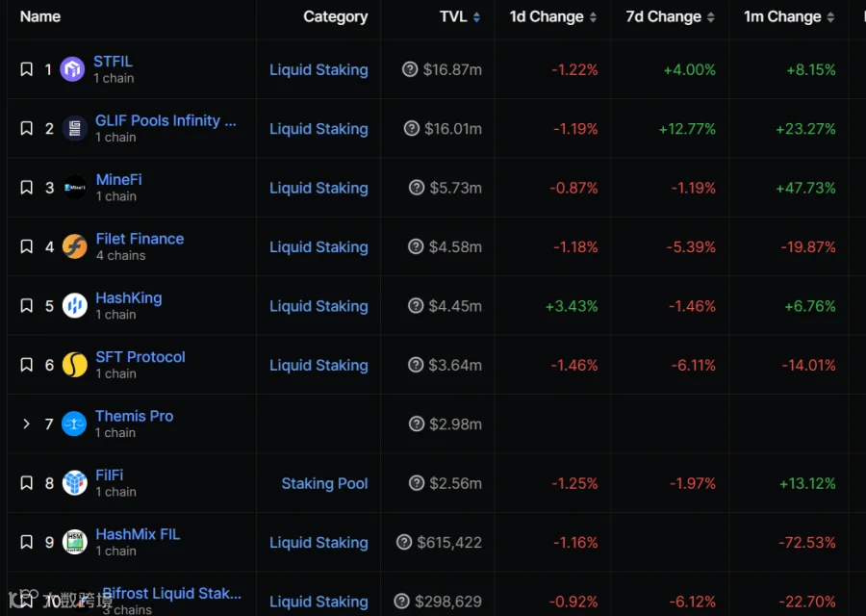Open Liquid Staking category from HashKing row

tap(318, 306)
